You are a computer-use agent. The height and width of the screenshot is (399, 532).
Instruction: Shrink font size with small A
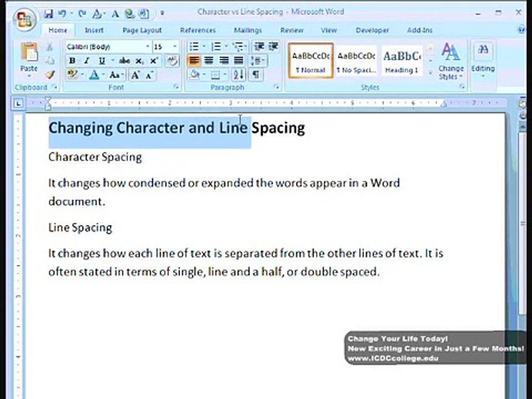click(150, 75)
